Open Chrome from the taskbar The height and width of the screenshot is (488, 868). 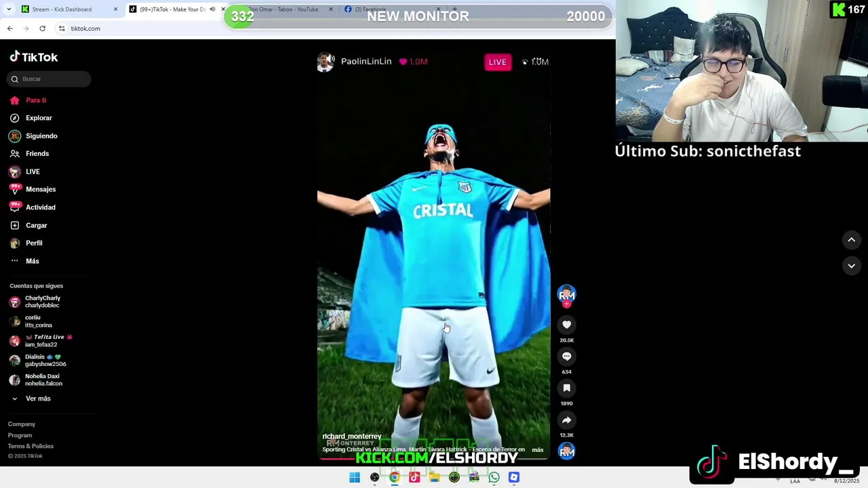[x=394, y=478]
